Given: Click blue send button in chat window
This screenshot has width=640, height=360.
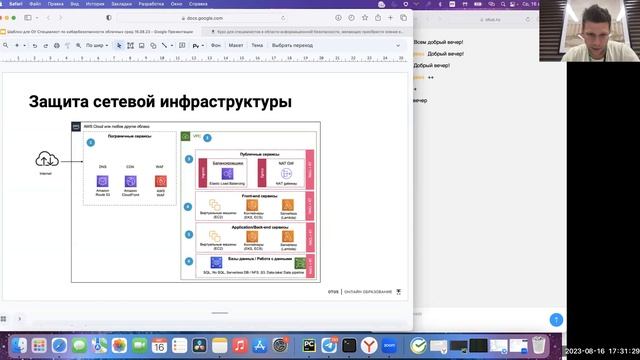Looking at the screenshot, I should click(x=556, y=320).
